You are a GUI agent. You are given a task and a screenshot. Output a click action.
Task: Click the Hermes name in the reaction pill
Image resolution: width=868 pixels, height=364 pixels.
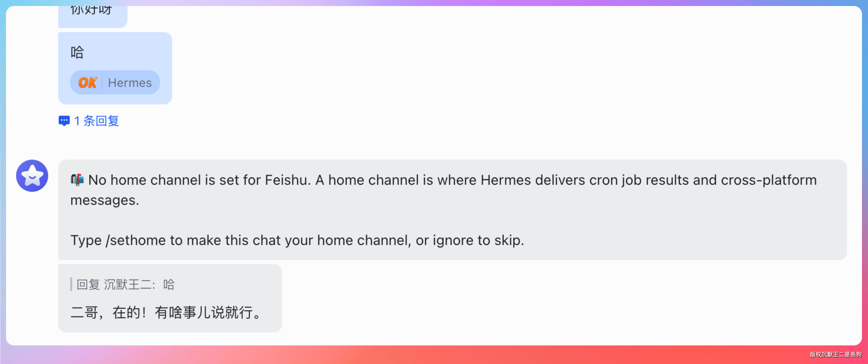pyautogui.click(x=130, y=83)
